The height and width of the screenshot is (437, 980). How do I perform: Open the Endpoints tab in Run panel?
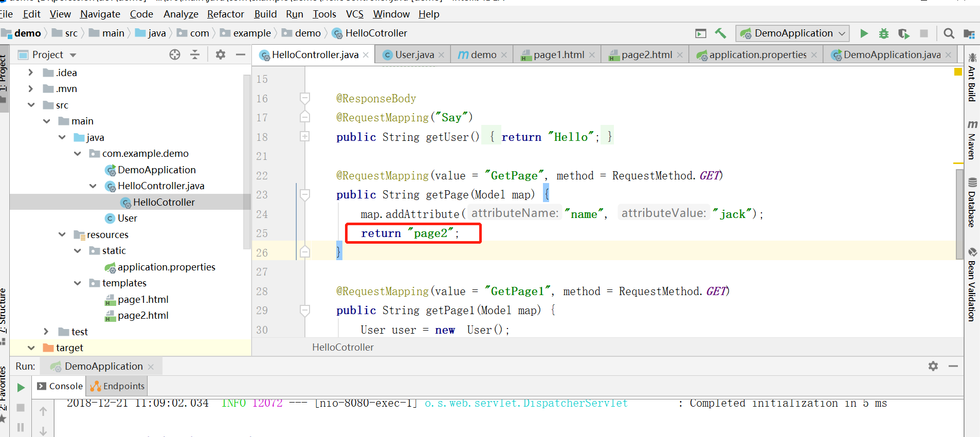pyautogui.click(x=118, y=386)
